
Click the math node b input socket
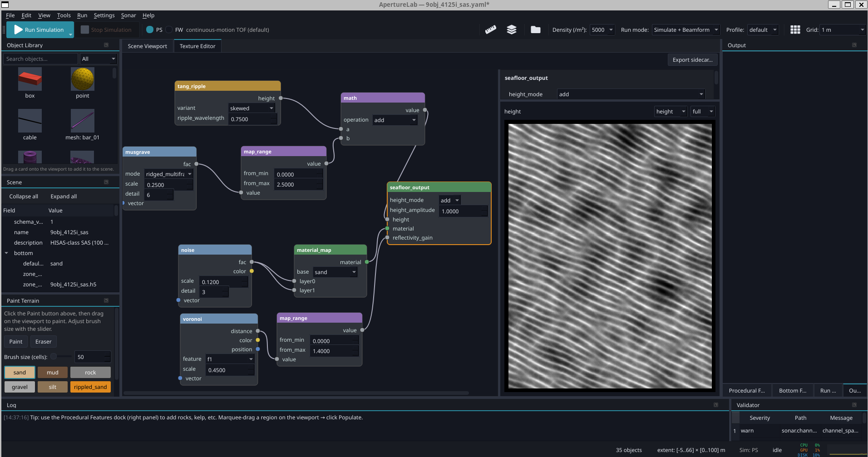(341, 138)
